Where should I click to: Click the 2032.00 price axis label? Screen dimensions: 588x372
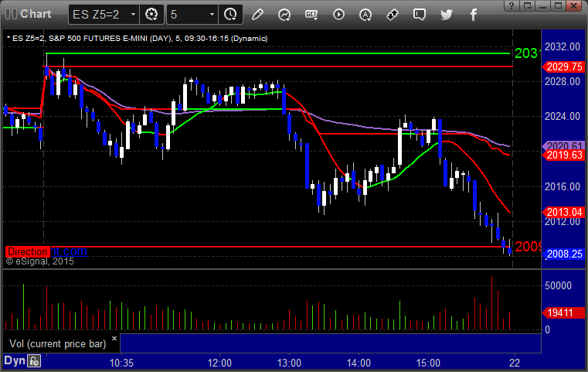[563, 46]
